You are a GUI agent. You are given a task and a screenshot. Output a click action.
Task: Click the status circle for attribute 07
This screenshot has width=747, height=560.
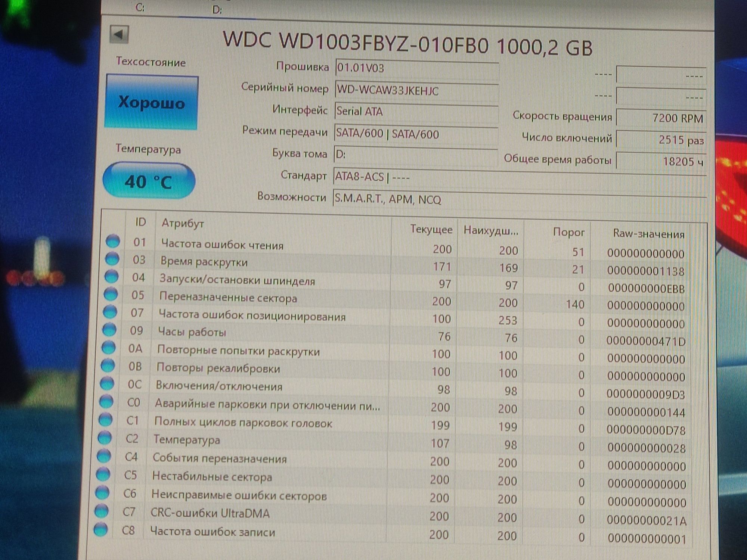(x=110, y=311)
